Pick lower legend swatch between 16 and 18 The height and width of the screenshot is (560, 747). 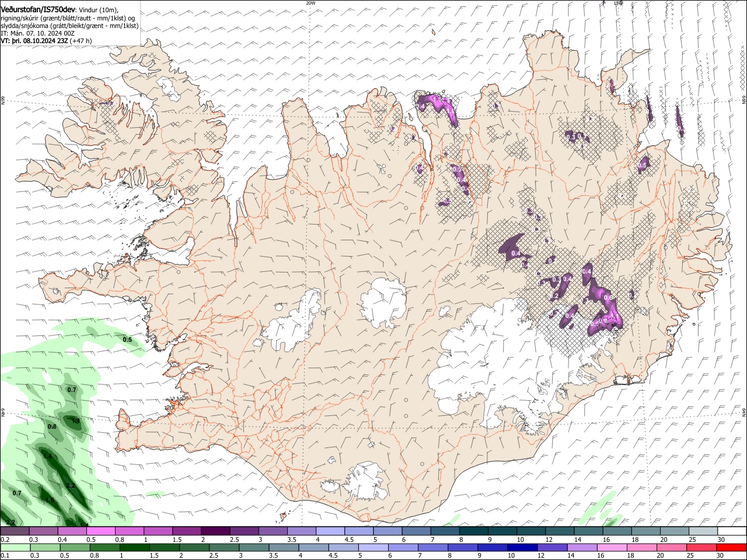[612, 548]
